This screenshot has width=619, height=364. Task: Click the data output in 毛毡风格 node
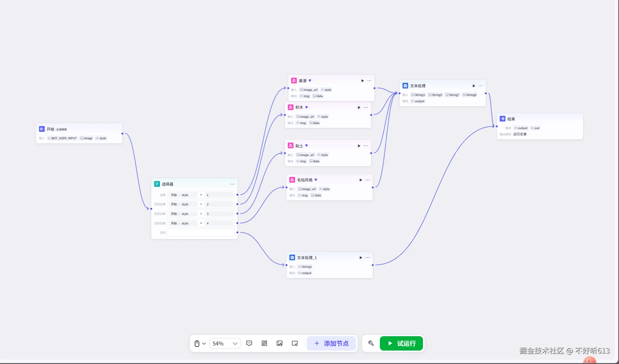point(316,195)
